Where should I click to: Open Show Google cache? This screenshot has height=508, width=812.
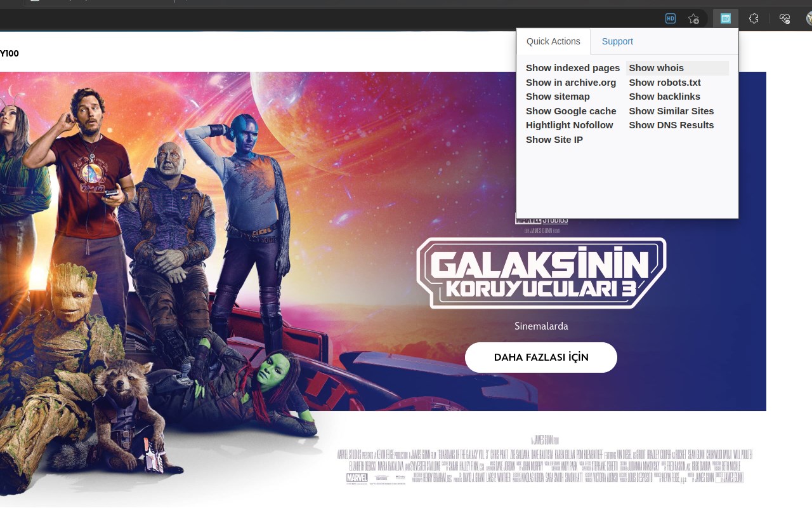click(571, 111)
